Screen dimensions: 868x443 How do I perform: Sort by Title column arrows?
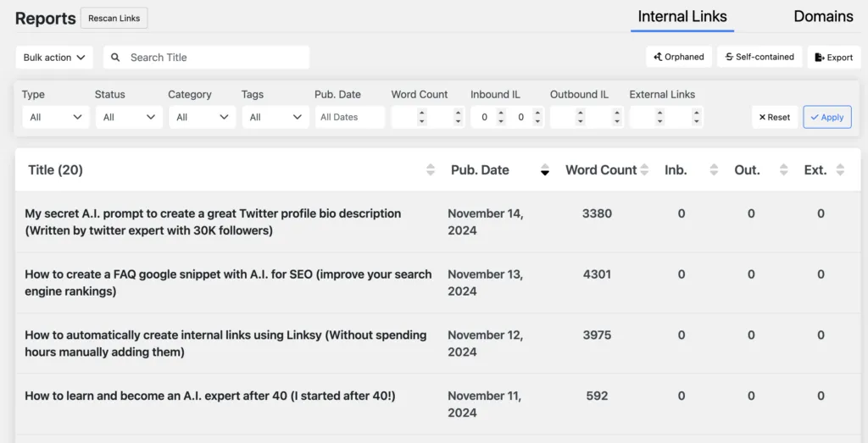(431, 170)
